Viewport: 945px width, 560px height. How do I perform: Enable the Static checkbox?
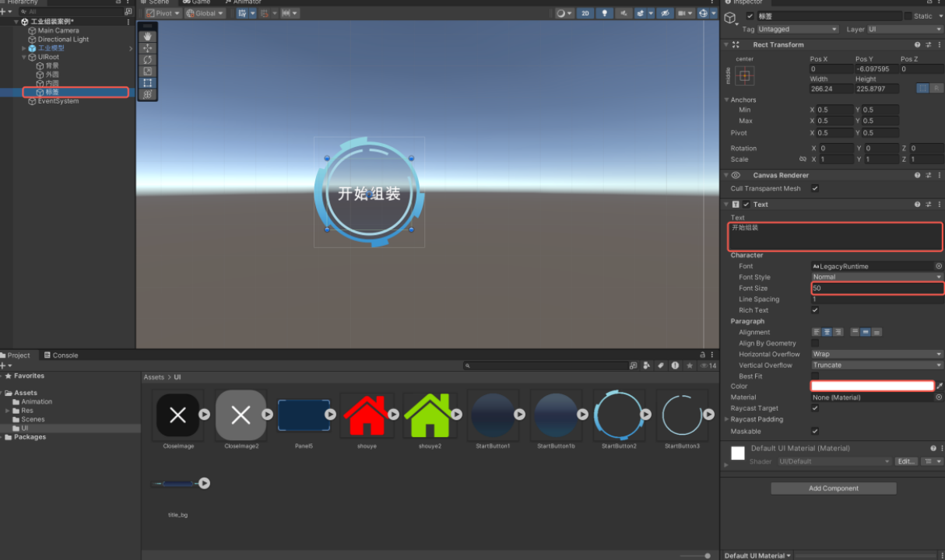[908, 16]
